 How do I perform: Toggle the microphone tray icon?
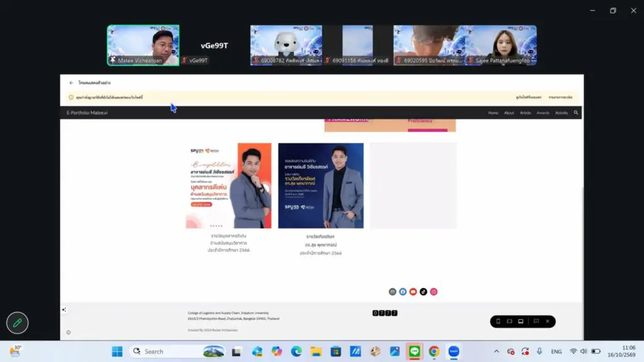539,351
